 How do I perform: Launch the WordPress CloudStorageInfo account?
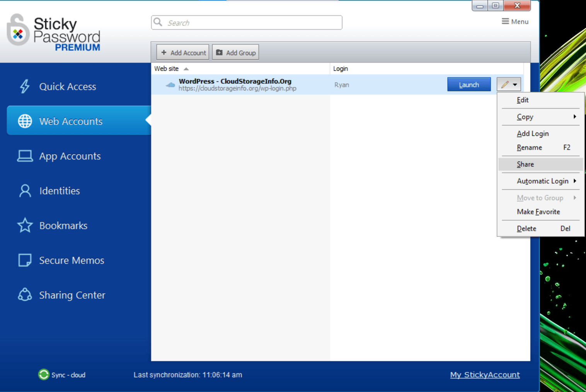[x=469, y=85]
